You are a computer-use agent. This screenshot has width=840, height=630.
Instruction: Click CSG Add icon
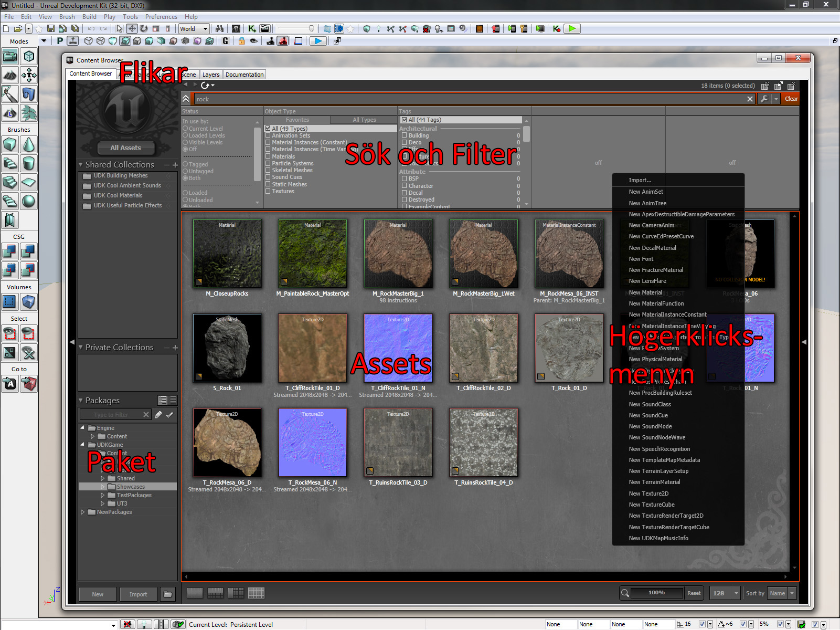click(10, 251)
